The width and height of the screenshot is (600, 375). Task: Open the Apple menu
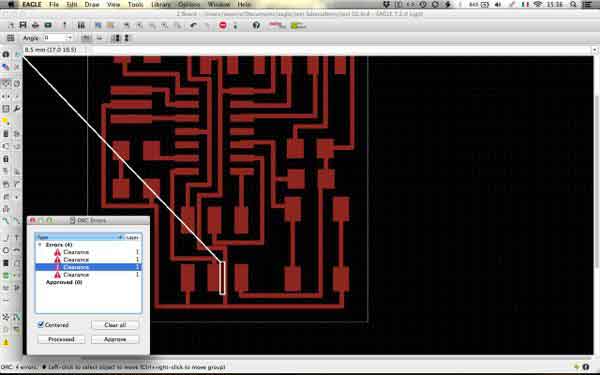click(11, 4)
